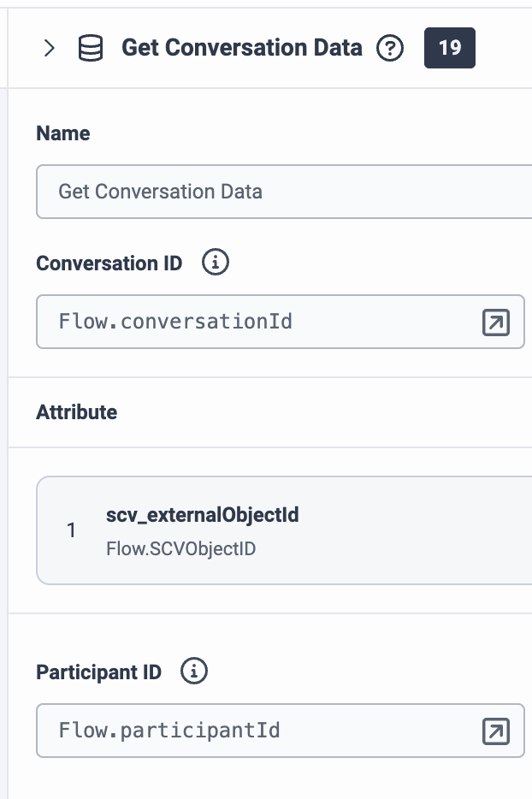This screenshot has height=799, width=532.
Task: Open help for Get Conversation Data
Action: (x=390, y=49)
